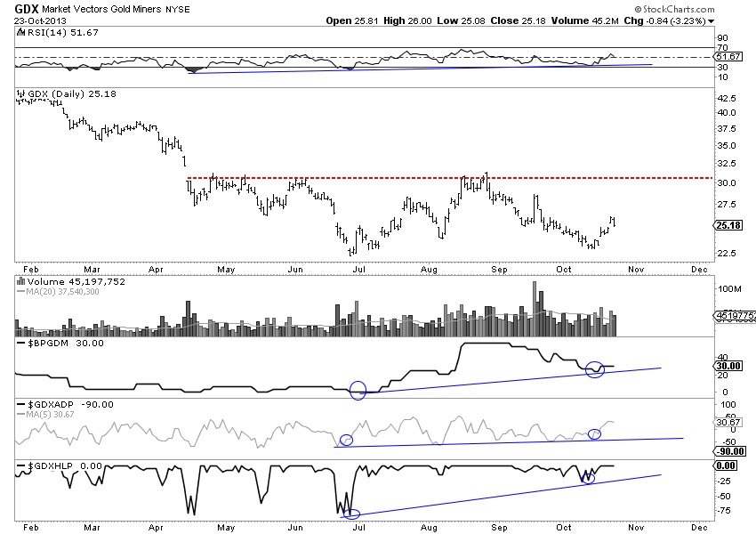Click the RSI(14) indicator icon
The image size is (756, 534).
pos(20,32)
